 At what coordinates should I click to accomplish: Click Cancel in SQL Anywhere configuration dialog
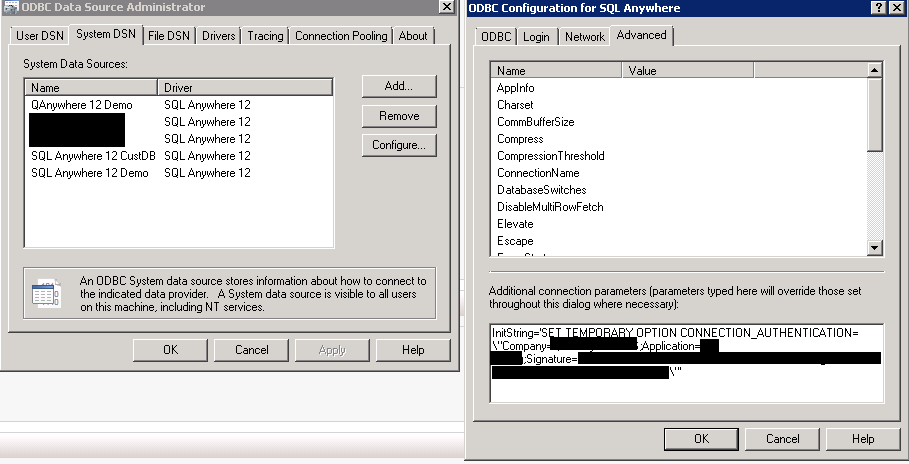782,439
